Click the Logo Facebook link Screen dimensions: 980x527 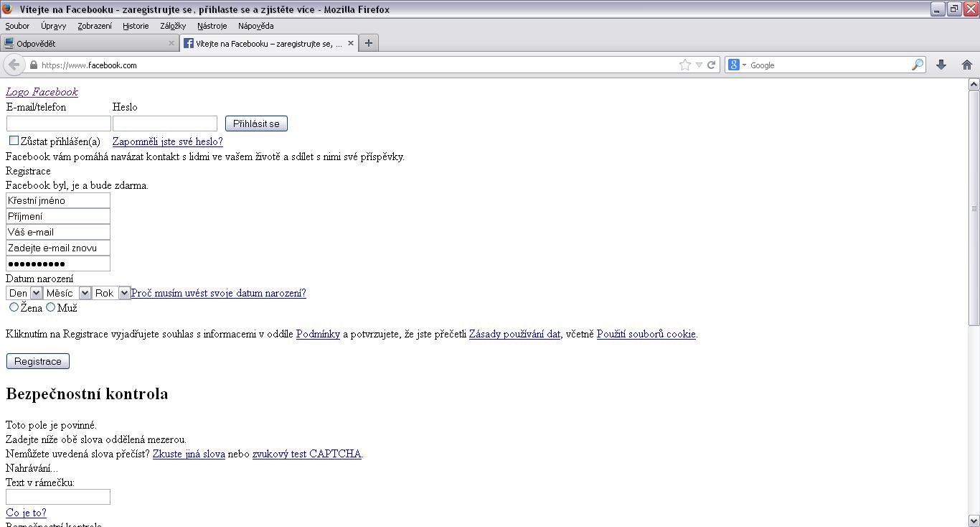(42, 92)
